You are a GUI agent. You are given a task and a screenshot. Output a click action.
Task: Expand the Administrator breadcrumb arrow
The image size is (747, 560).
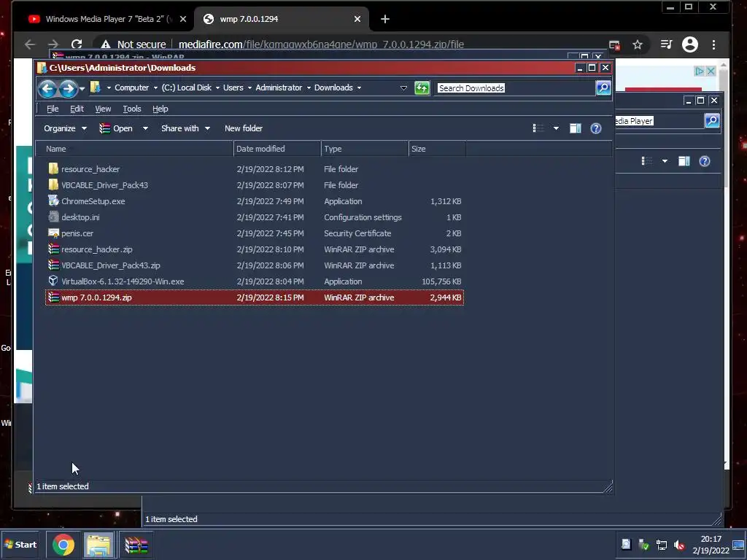[x=309, y=88]
